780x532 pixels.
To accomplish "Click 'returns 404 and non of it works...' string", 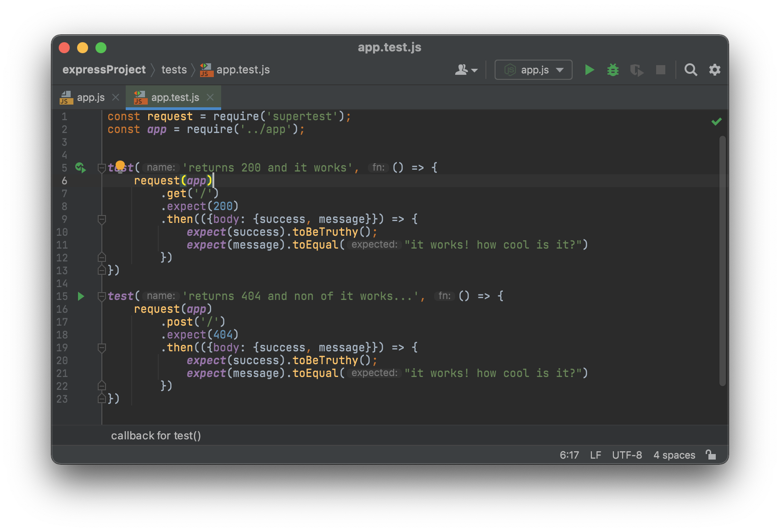I will tap(301, 296).
